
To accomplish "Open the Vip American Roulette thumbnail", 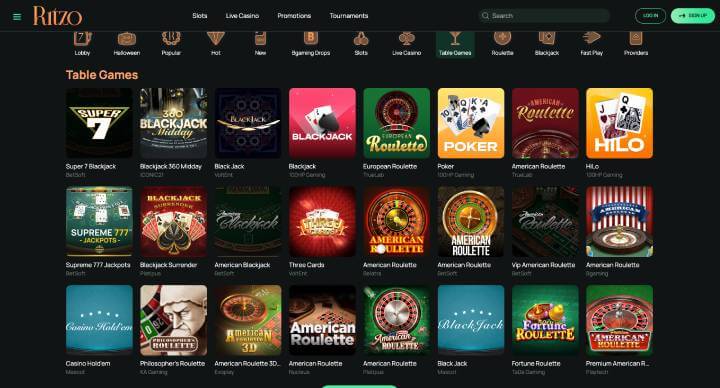I will (x=546, y=222).
